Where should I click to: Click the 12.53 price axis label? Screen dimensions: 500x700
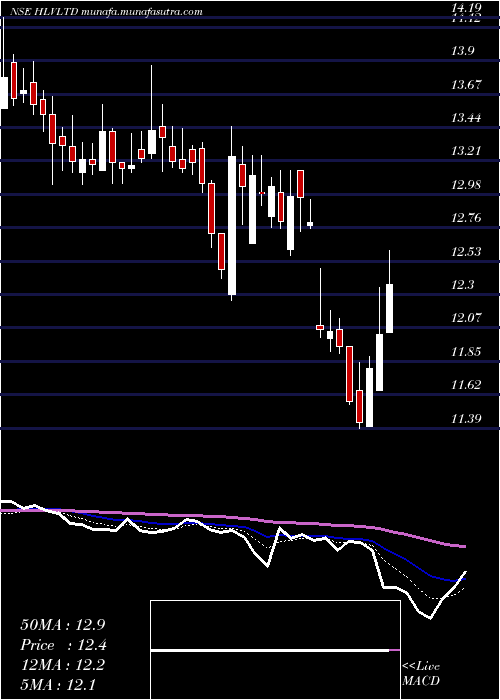[x=467, y=251]
